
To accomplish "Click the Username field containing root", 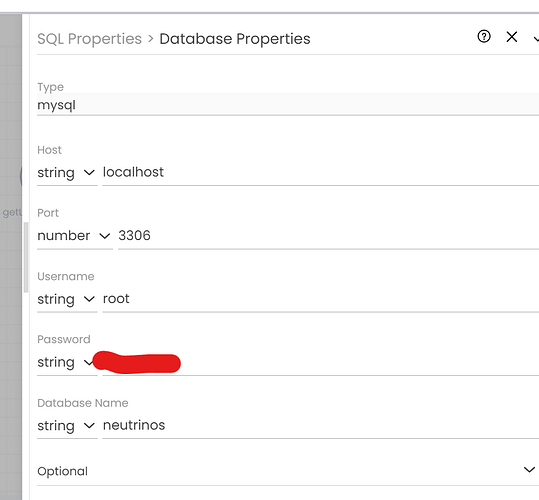I will (320, 299).
